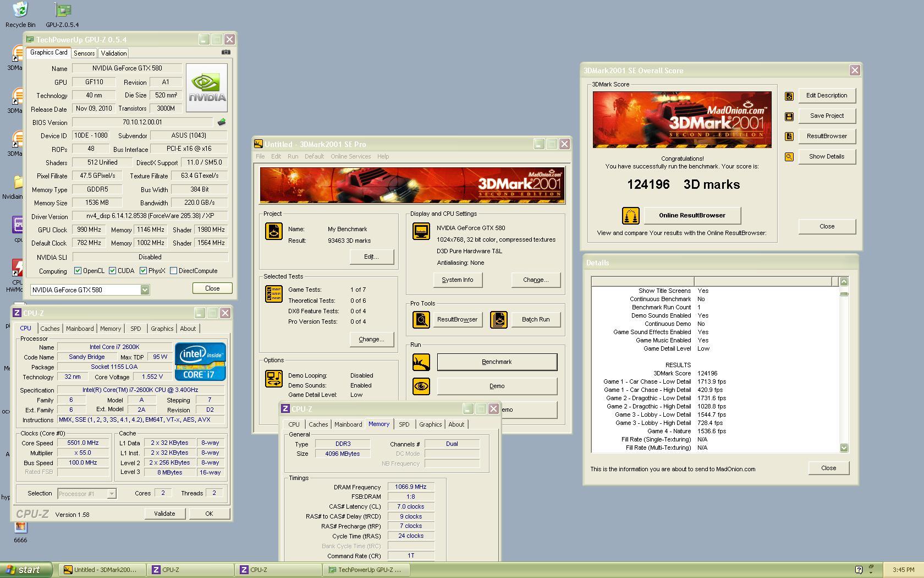The height and width of the screenshot is (578, 924).
Task: Click the help tray icon in taskbar
Action: (859, 570)
